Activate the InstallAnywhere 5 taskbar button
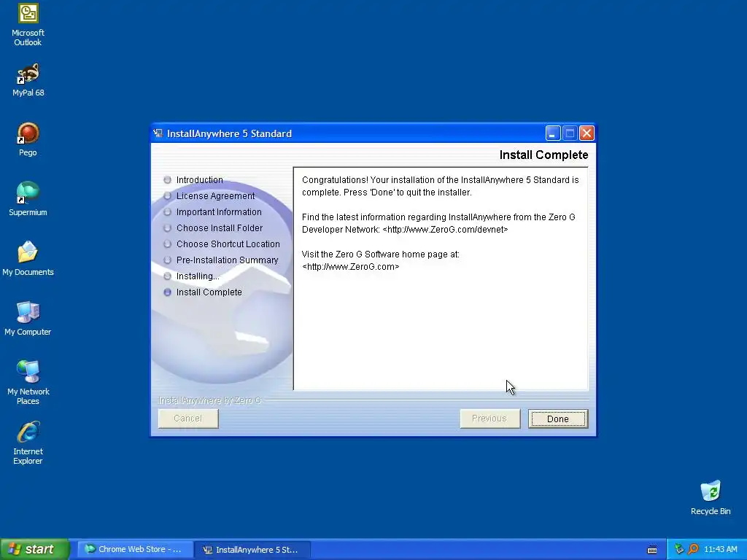The height and width of the screenshot is (560, 747). 252,550
